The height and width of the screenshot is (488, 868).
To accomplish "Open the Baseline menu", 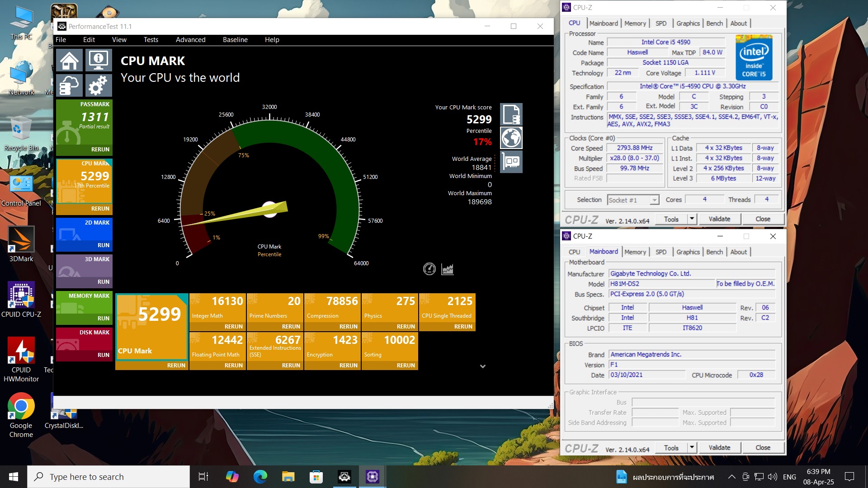I will pos(235,40).
